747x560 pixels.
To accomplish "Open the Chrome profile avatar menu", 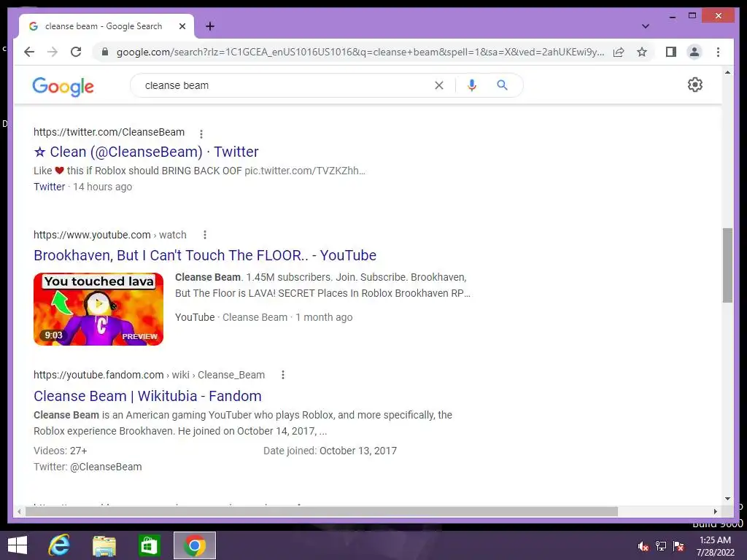I will [x=694, y=52].
